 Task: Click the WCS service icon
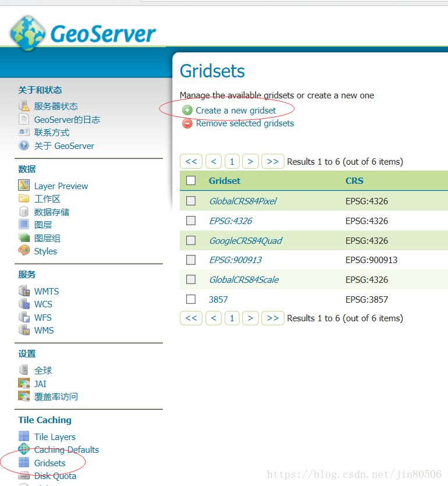click(x=24, y=303)
